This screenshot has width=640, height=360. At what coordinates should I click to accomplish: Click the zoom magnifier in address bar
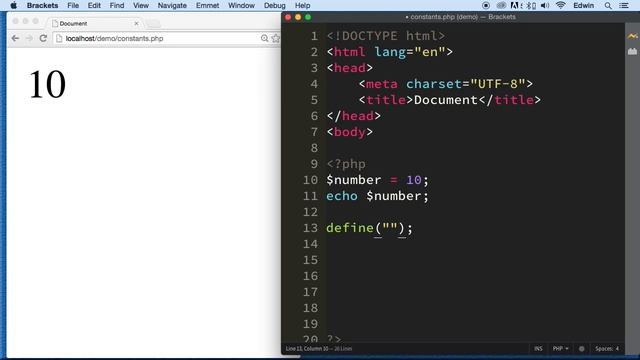(x=264, y=38)
